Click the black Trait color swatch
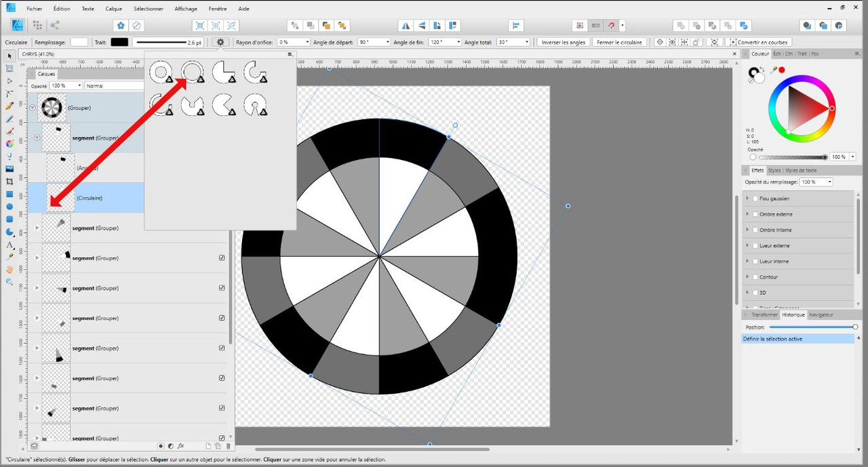This screenshot has width=868, height=467. point(119,42)
